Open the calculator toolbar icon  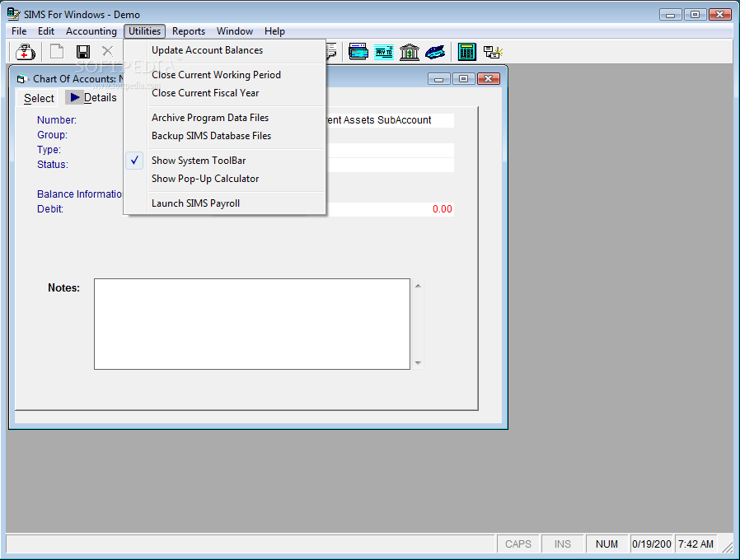coord(466,52)
